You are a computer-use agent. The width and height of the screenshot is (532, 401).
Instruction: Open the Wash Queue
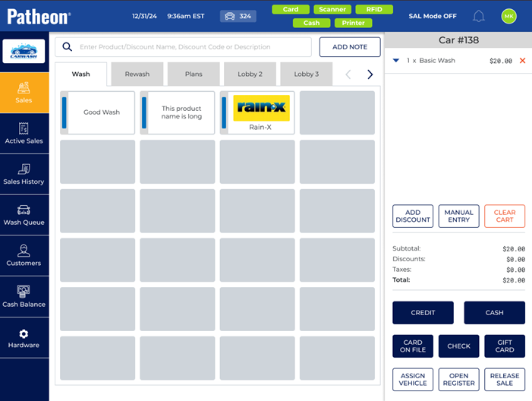pyautogui.click(x=24, y=215)
